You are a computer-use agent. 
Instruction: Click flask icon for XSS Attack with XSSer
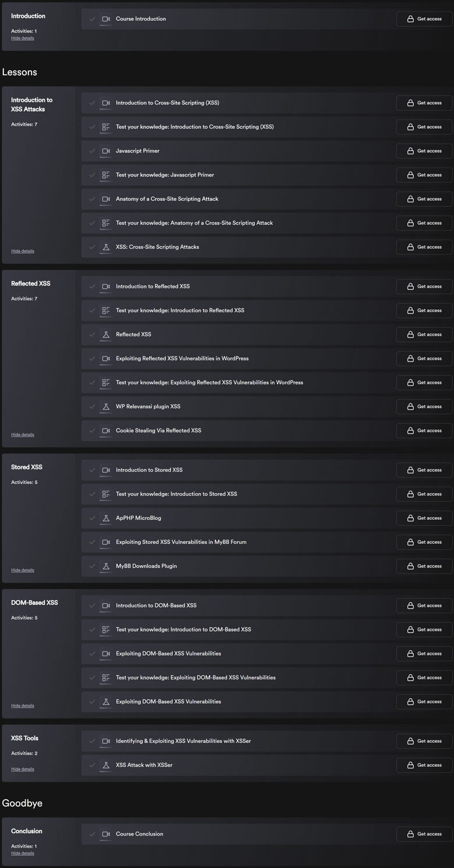tap(106, 765)
